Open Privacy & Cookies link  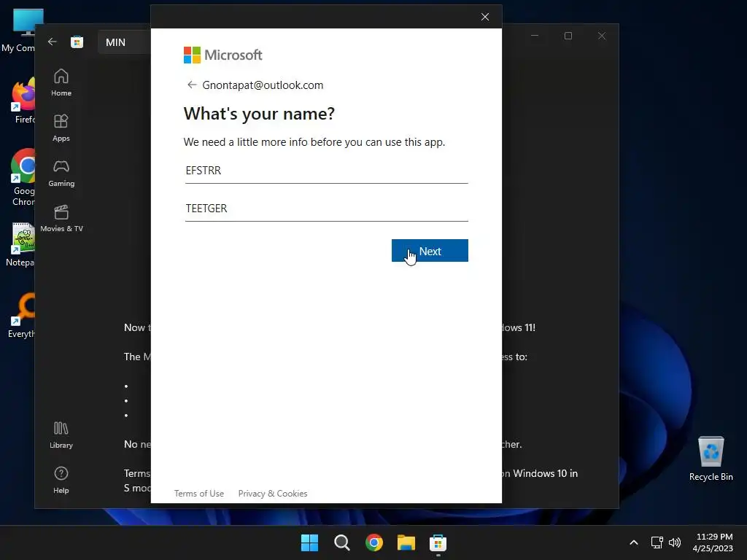tap(273, 494)
